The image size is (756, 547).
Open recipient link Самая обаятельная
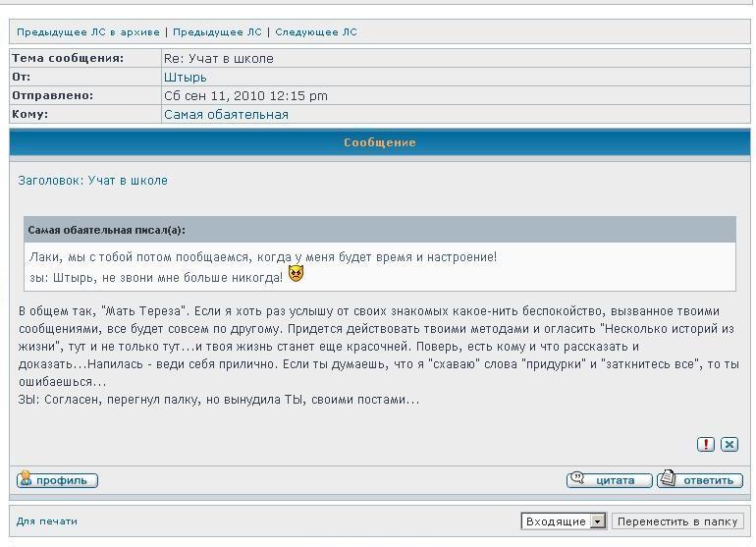(226, 115)
